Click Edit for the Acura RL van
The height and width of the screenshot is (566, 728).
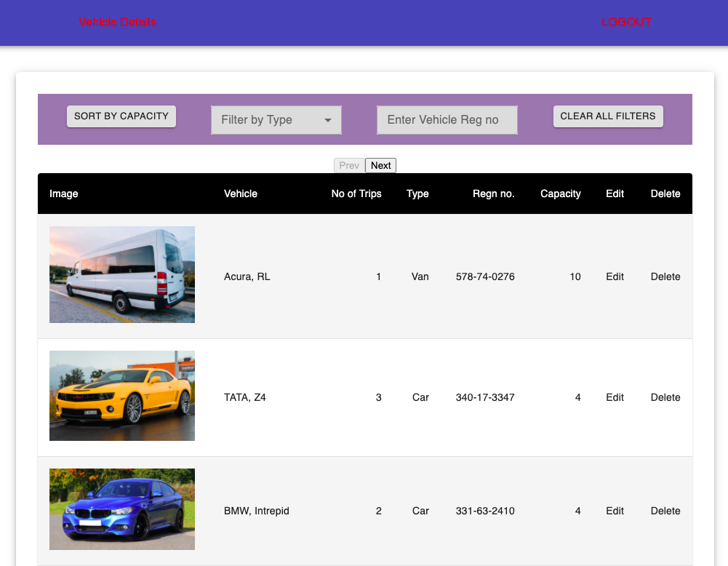pyautogui.click(x=615, y=276)
